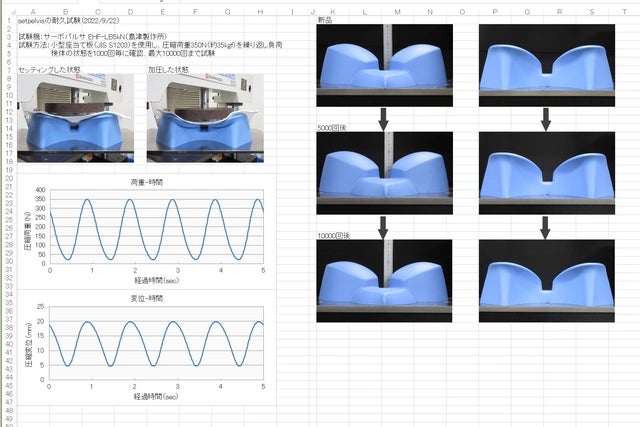The height and width of the screenshot is (427, 640).
Task: Select the 5000回後 cushion photo with ruler
Action: (384, 173)
